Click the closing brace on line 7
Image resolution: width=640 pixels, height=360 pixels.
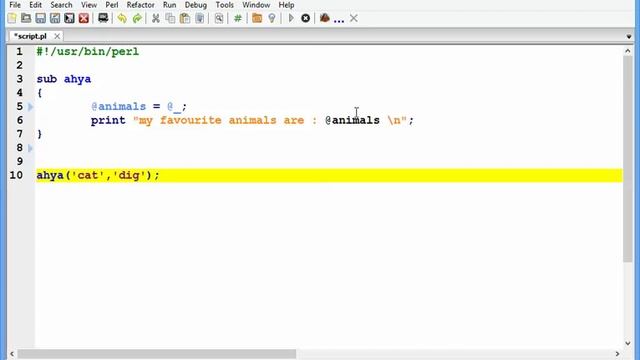(x=40, y=134)
